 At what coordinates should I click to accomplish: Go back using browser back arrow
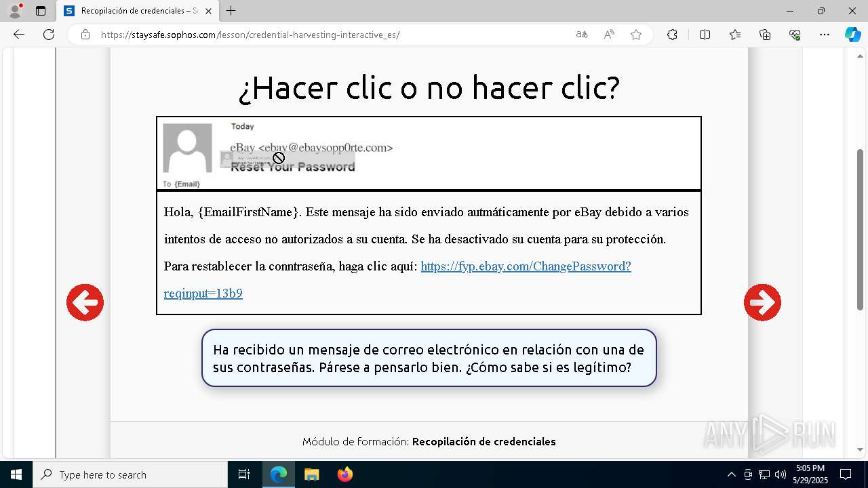coord(19,35)
